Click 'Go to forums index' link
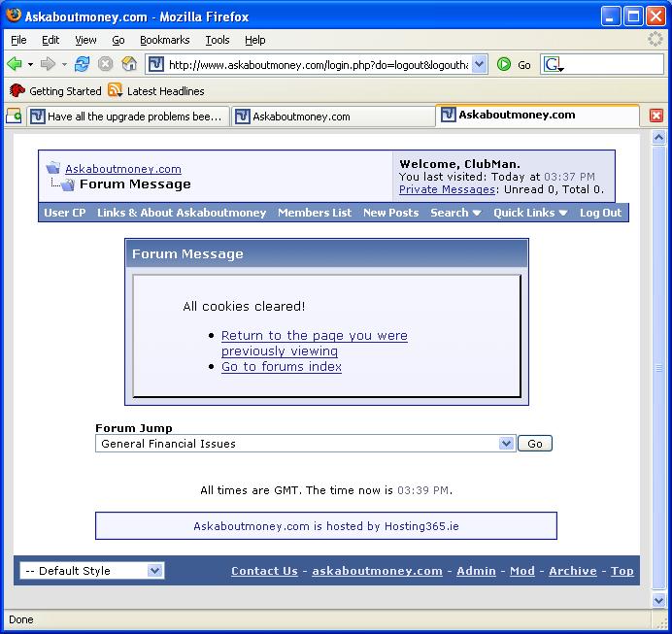 282,367
